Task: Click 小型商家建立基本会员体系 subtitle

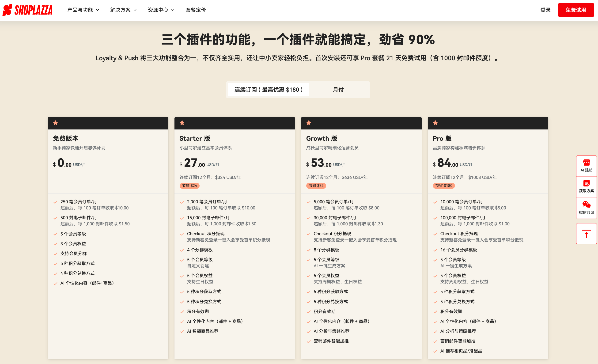Action: tap(206, 148)
